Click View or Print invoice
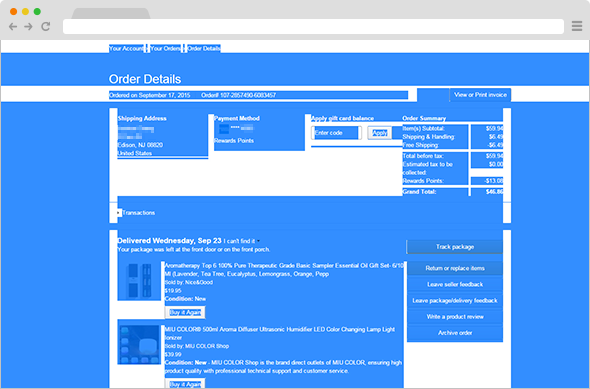Image resolution: width=590 pixels, height=389 pixels. (480, 95)
